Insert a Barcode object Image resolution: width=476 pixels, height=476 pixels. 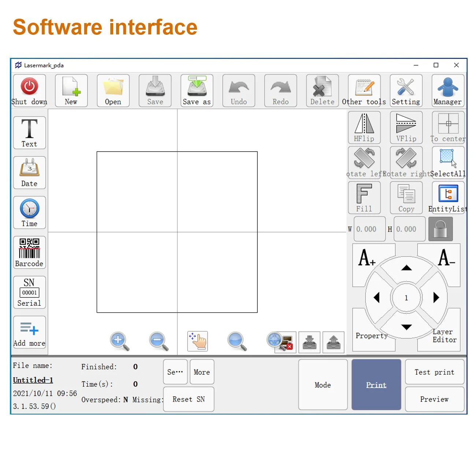tap(29, 253)
